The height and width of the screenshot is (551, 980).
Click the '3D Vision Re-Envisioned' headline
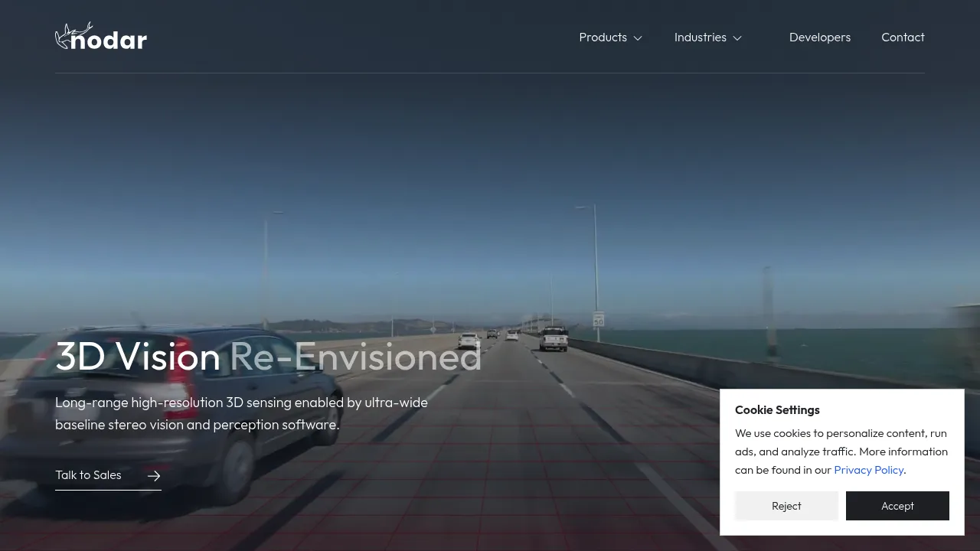click(x=269, y=357)
